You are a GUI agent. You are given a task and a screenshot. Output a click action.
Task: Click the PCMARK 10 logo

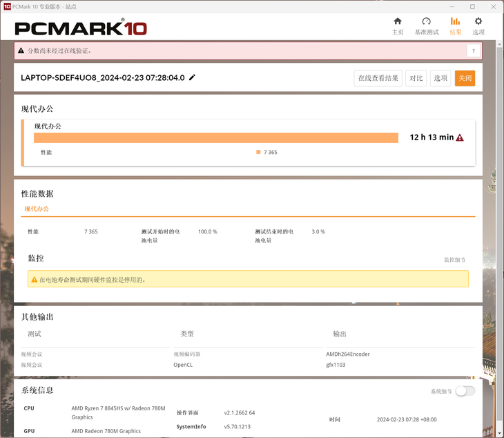(x=81, y=28)
